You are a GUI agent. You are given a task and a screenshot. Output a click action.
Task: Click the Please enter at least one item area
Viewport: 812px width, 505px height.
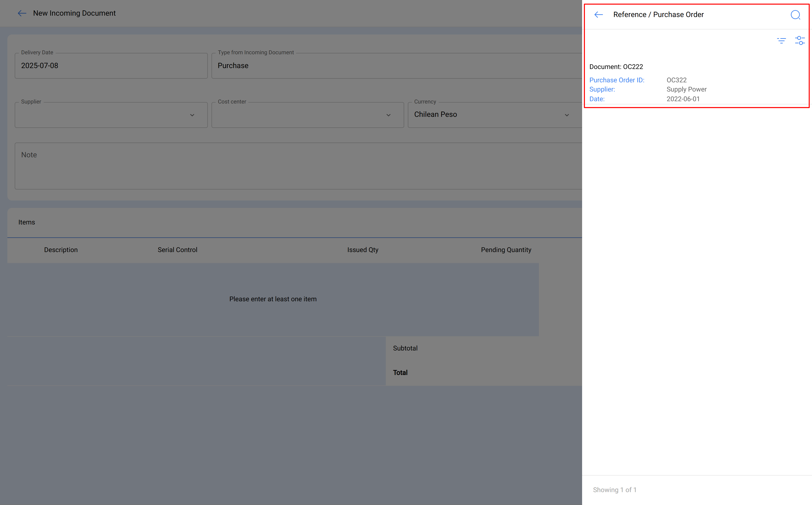click(x=273, y=299)
